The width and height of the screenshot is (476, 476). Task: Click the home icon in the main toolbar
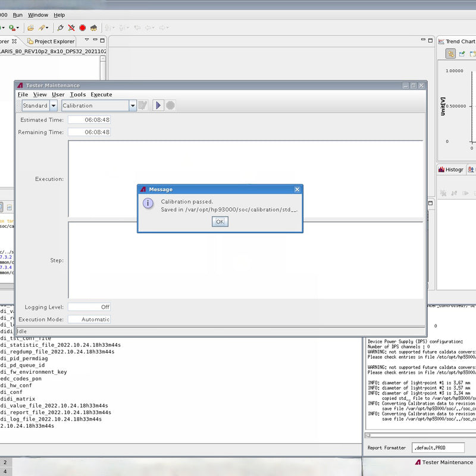[94, 27]
